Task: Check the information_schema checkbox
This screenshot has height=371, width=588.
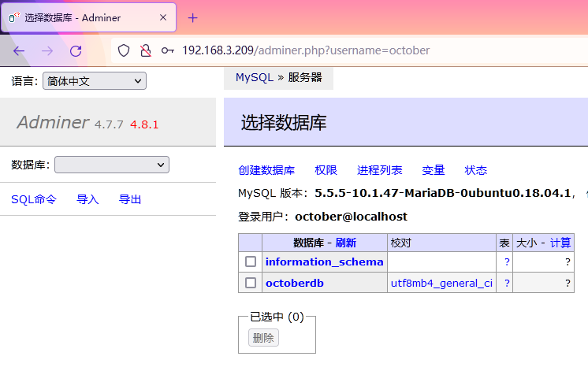Action: (251, 262)
